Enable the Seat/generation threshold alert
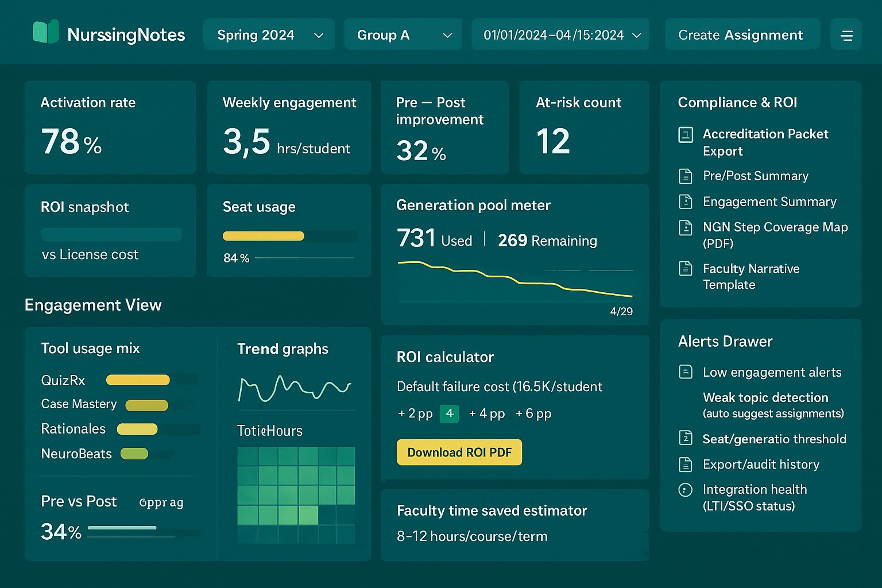Screen dimensions: 882x588 (x=686, y=439)
